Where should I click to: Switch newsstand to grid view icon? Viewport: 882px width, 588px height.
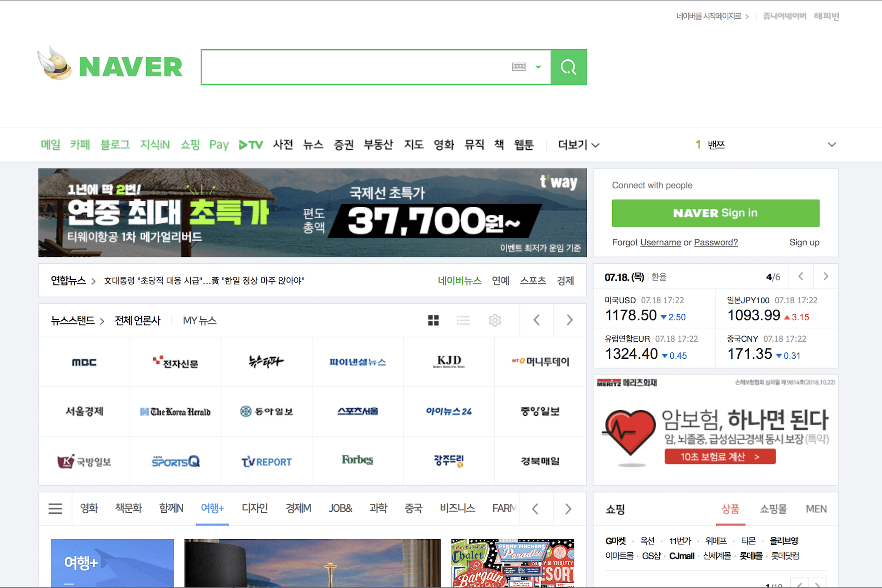[x=433, y=320]
